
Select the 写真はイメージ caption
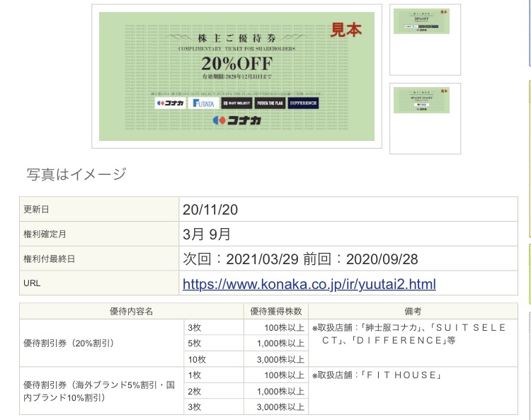(x=76, y=174)
